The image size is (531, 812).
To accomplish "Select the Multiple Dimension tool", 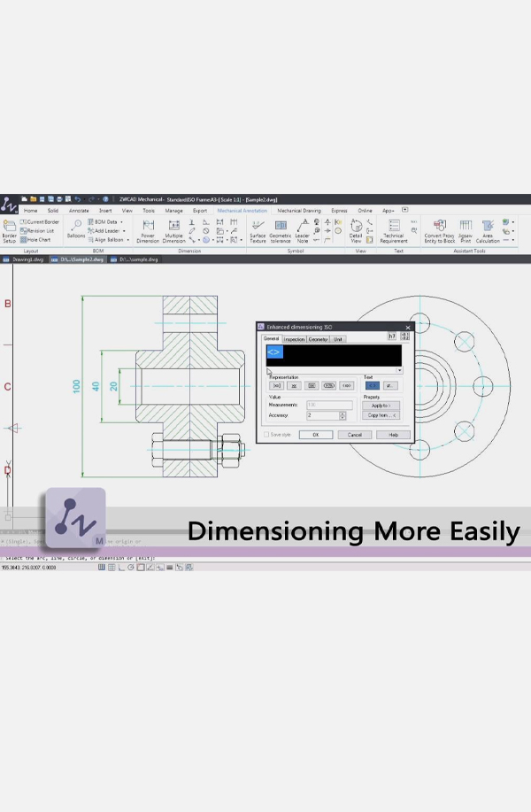I will (173, 231).
